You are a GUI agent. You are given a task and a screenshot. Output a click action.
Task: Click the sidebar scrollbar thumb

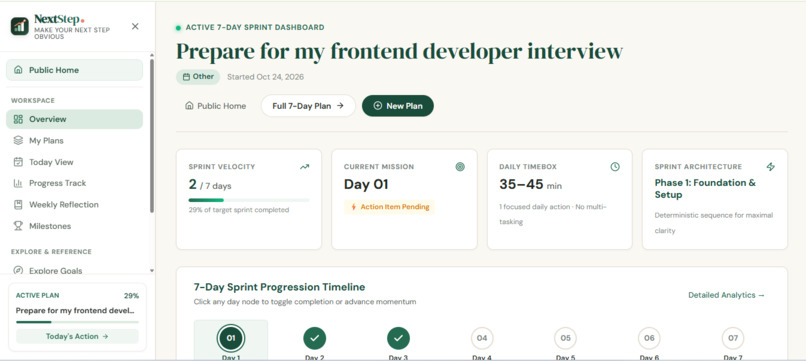152,136
